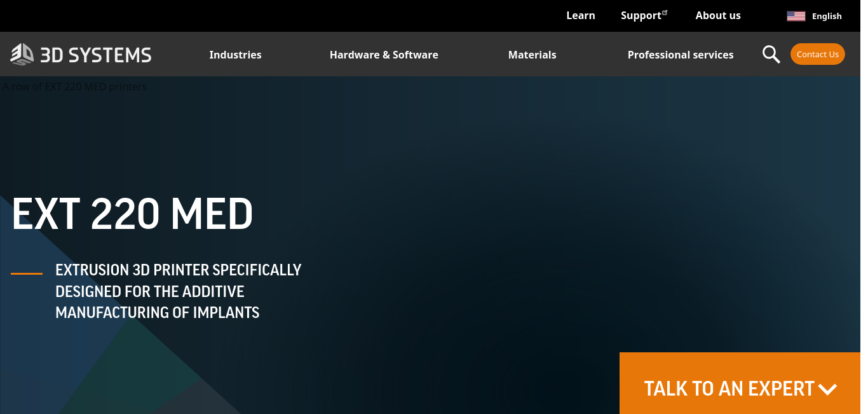Image resolution: width=868 pixels, height=414 pixels.
Task: Open the search magnifier icon
Action: tap(771, 55)
